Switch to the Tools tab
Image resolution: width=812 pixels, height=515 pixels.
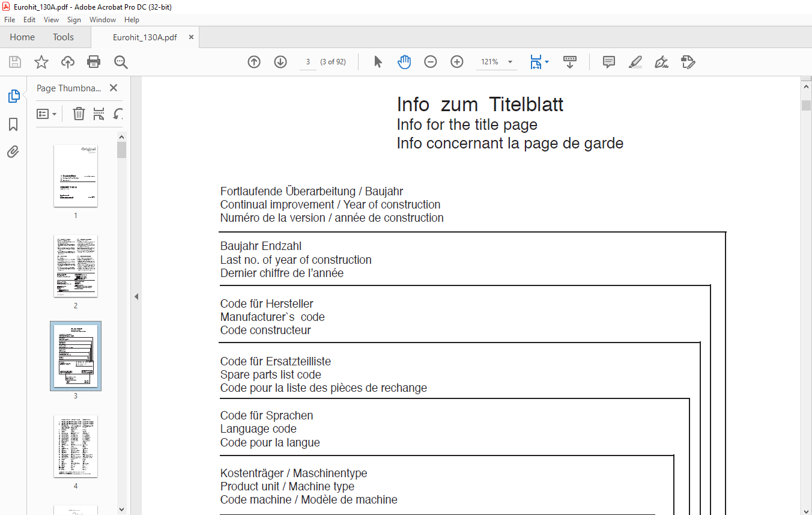pos(63,37)
